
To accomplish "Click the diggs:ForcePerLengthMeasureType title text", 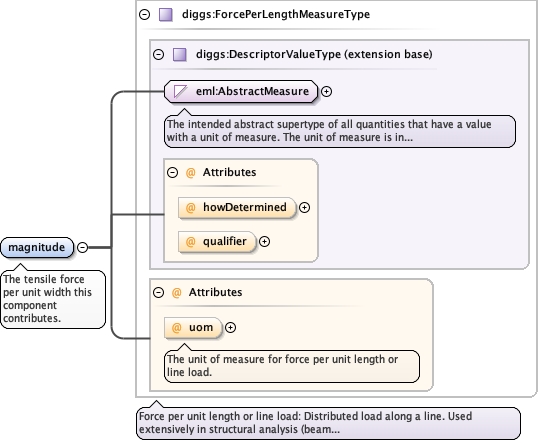I will pyautogui.click(x=276, y=14).
